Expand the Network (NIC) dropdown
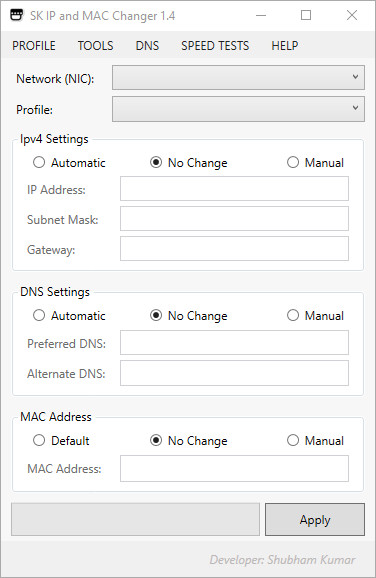The width and height of the screenshot is (376, 578). 238,77
